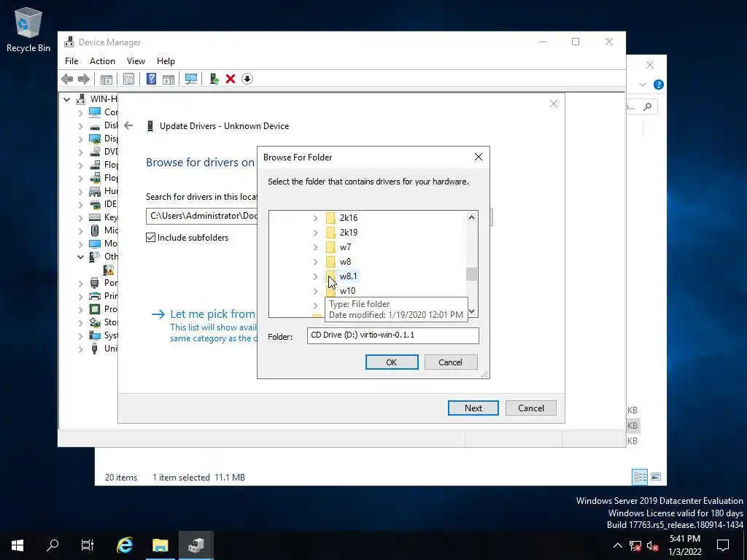Click scrollbar up arrow in folder tree
The image size is (747, 560).
point(471,217)
